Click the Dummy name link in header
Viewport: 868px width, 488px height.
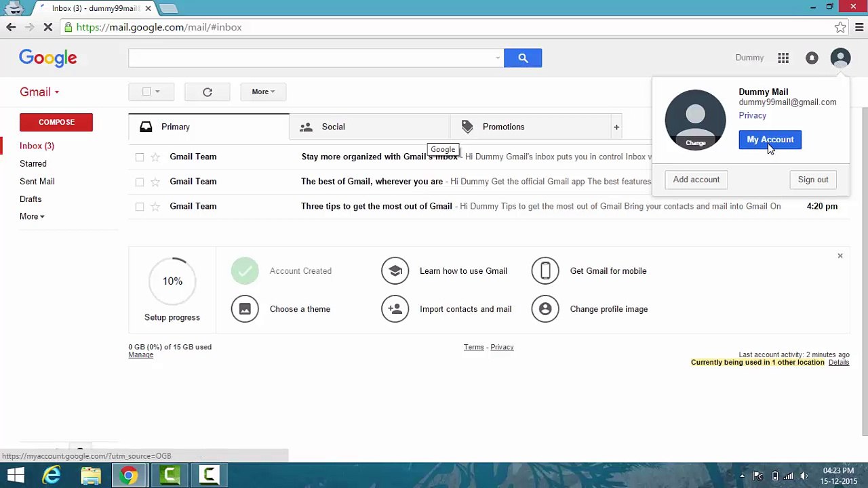(749, 58)
